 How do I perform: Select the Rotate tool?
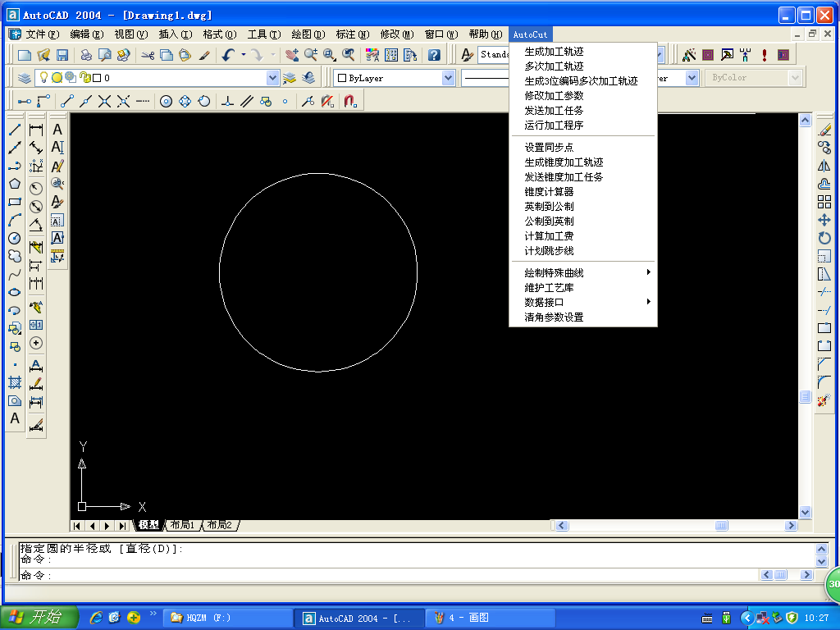[x=824, y=238]
